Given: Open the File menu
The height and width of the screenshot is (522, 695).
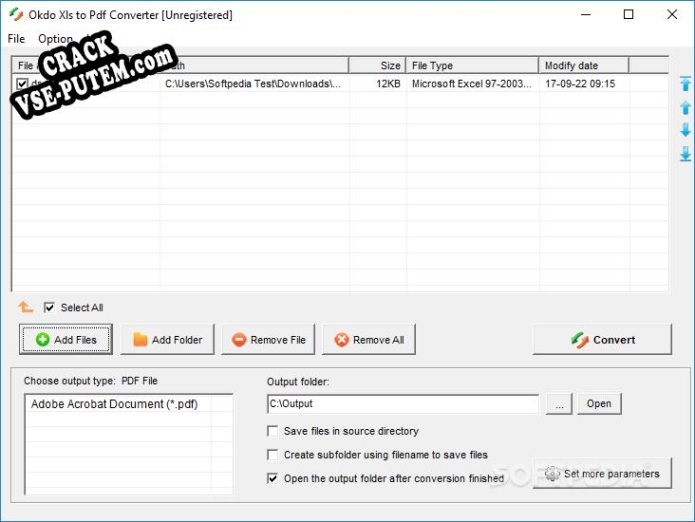Looking at the screenshot, I should pos(16,39).
